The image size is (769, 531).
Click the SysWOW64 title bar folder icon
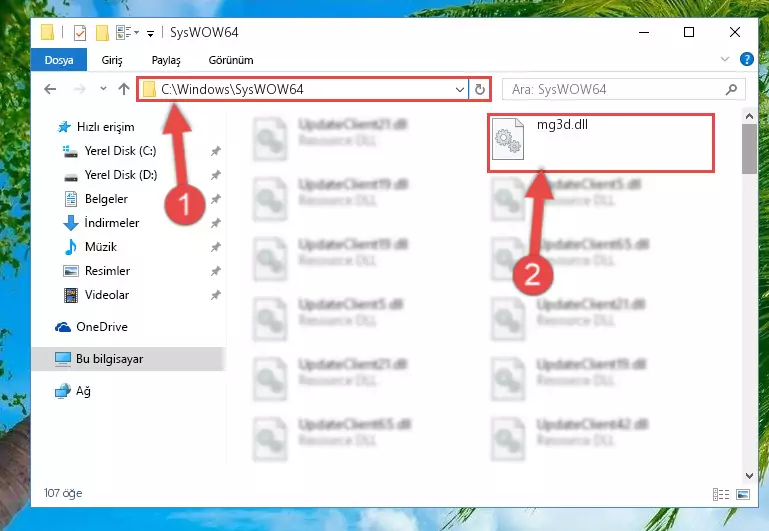(x=48, y=32)
